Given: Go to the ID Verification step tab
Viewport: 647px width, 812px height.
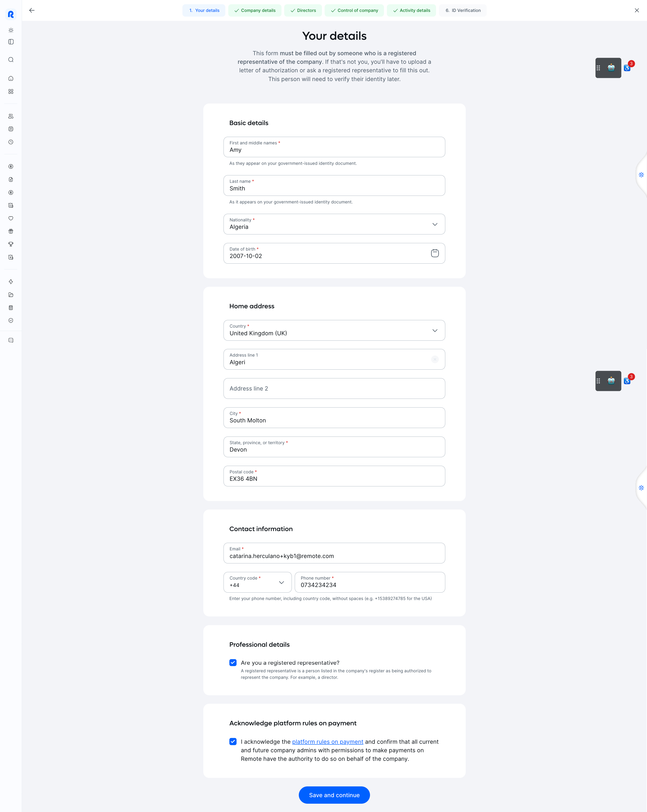Looking at the screenshot, I should coord(463,11).
